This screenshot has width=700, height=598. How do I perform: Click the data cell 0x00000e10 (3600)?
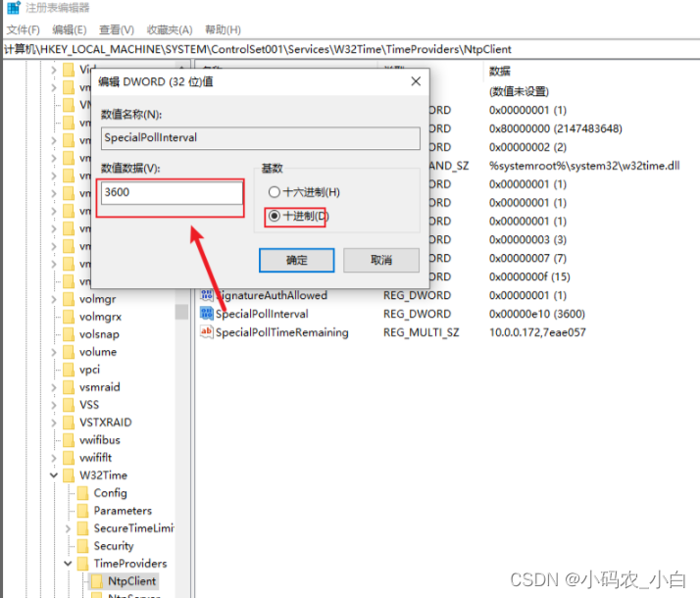[537, 314]
